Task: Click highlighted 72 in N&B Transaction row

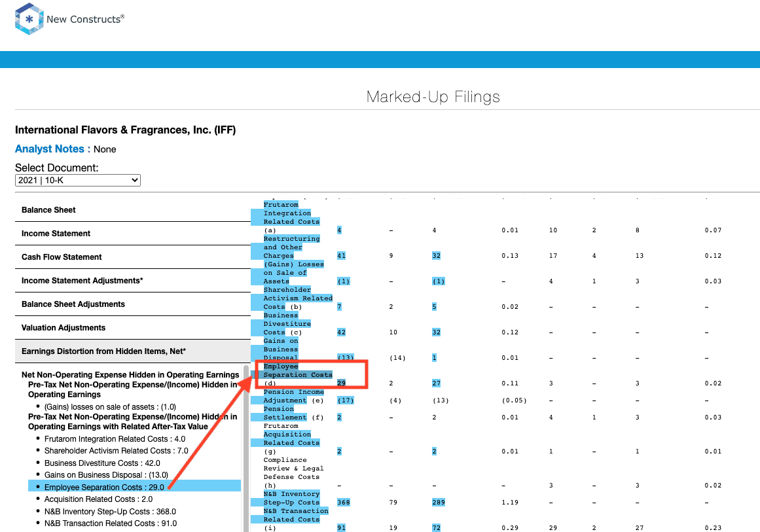Action: point(436,528)
